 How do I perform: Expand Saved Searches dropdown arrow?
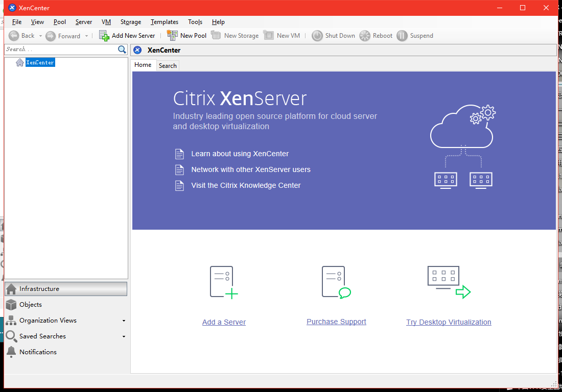pyautogui.click(x=124, y=336)
